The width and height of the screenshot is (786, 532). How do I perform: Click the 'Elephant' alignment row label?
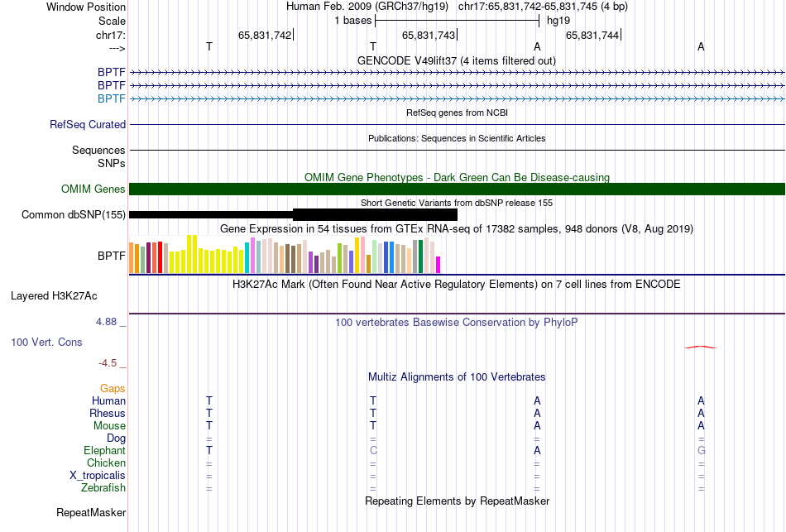click(x=104, y=450)
